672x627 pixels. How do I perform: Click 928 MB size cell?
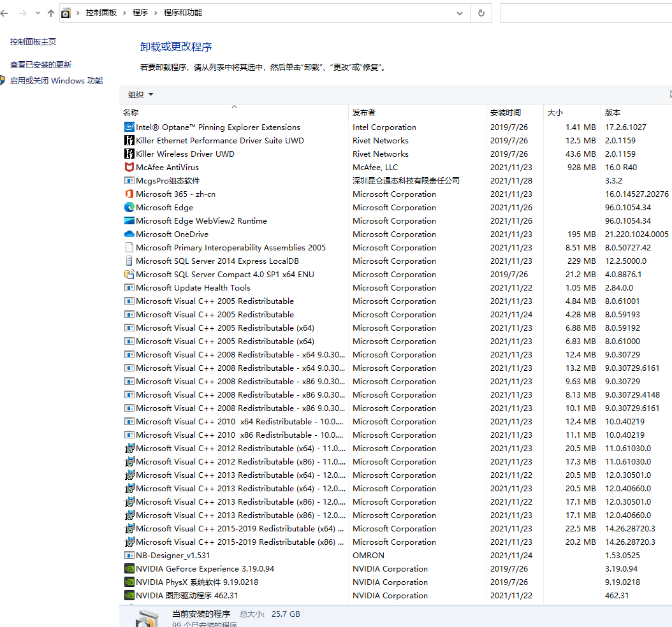click(581, 167)
